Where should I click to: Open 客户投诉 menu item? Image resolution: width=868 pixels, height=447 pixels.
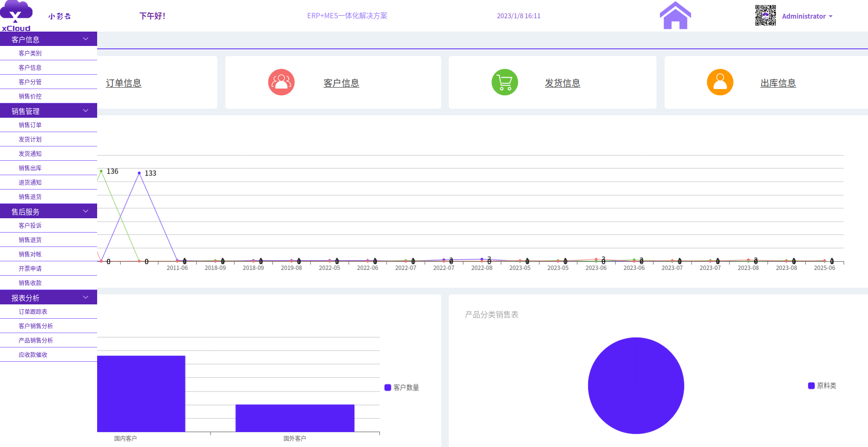tap(48, 225)
